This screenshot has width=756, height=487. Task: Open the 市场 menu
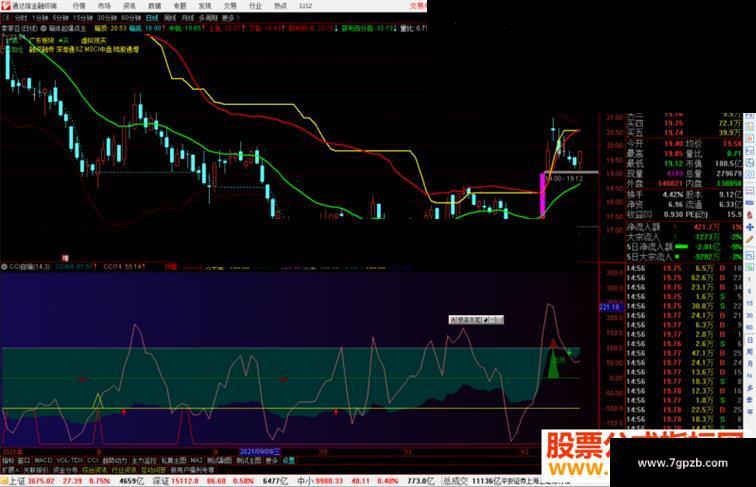104,6
